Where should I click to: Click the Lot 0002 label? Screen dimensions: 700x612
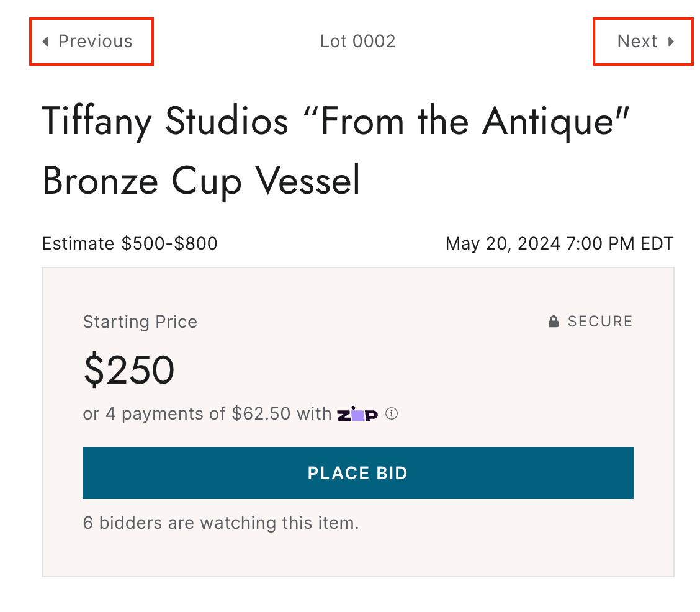coord(357,42)
